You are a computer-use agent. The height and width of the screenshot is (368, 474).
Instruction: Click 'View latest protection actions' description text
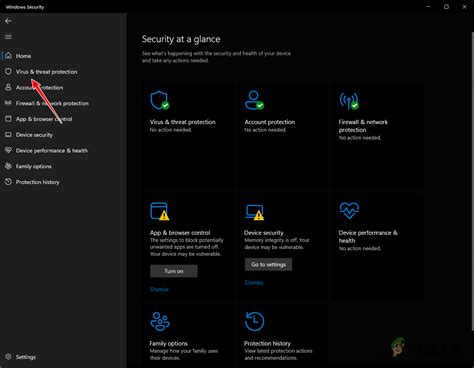click(x=278, y=354)
